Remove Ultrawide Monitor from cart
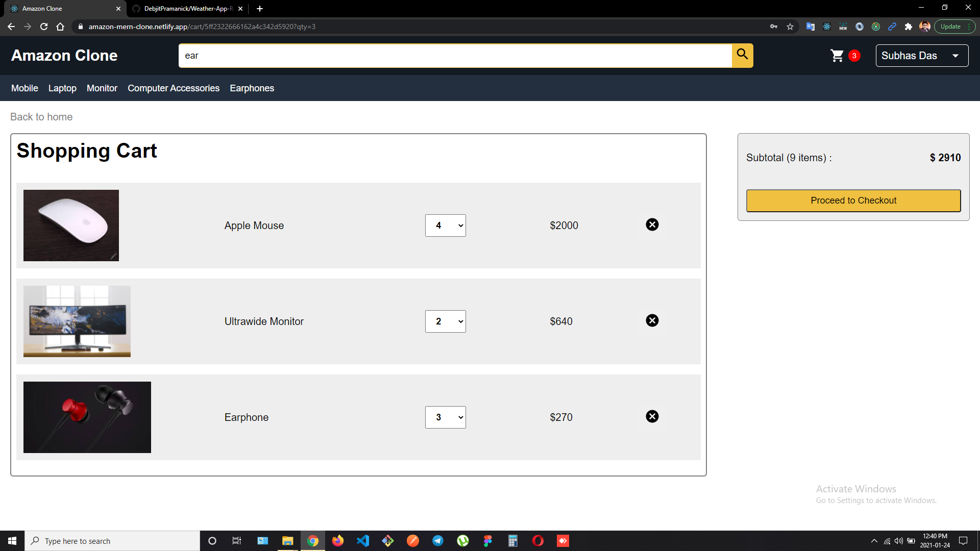This screenshot has height=551, width=980. pyautogui.click(x=652, y=320)
